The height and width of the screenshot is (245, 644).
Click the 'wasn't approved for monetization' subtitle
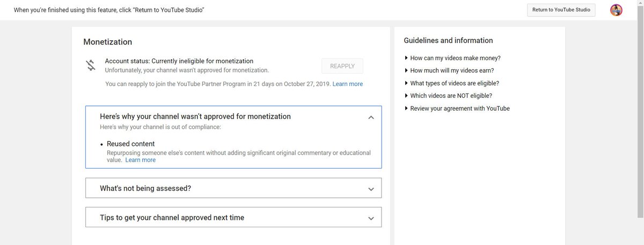[x=187, y=70]
